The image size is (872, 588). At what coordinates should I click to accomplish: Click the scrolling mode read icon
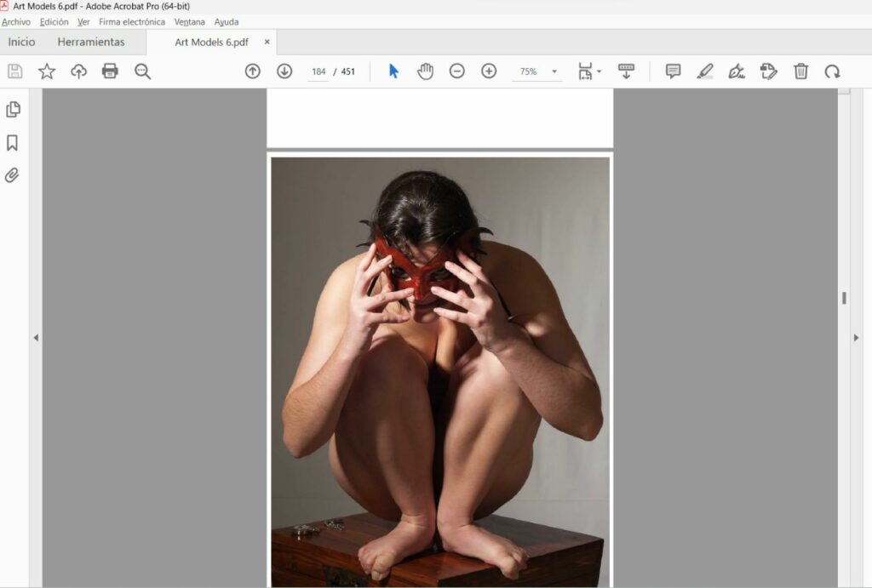coord(626,71)
